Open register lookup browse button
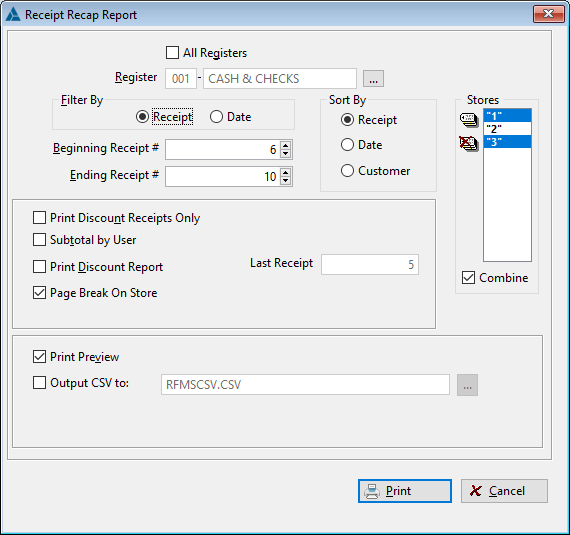570x535 pixels. (373, 79)
